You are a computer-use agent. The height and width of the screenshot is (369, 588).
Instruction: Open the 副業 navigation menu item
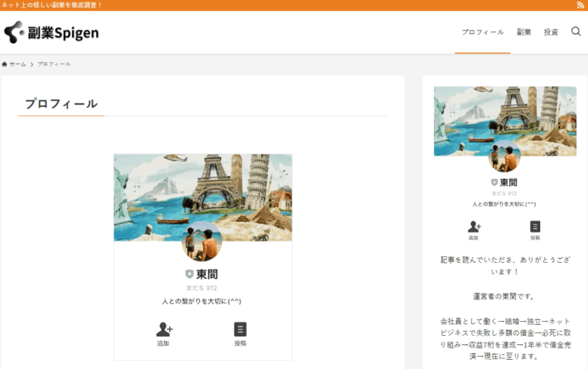click(524, 32)
